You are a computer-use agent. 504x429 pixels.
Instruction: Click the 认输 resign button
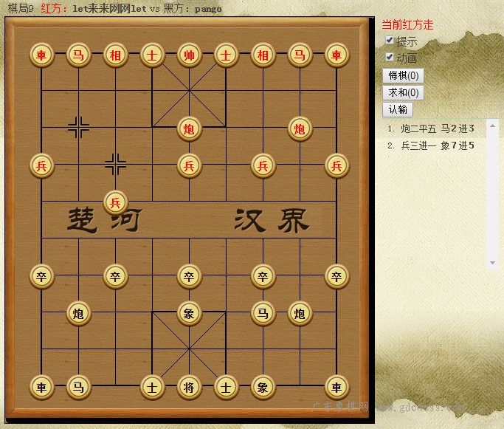[x=398, y=110]
